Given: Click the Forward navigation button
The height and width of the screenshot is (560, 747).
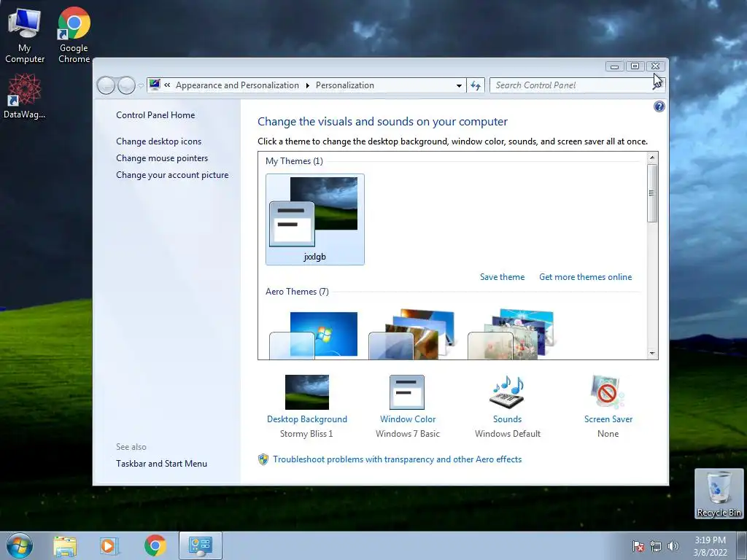Looking at the screenshot, I should tap(126, 86).
